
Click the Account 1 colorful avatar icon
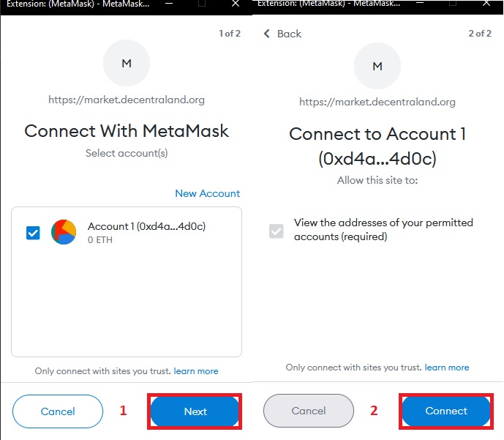tap(64, 232)
